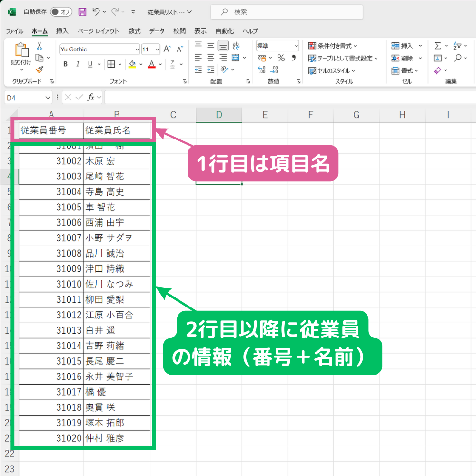The width and height of the screenshot is (476, 476).
Task: Open the 従業員リスト file name dropdown
Action: pos(189,12)
